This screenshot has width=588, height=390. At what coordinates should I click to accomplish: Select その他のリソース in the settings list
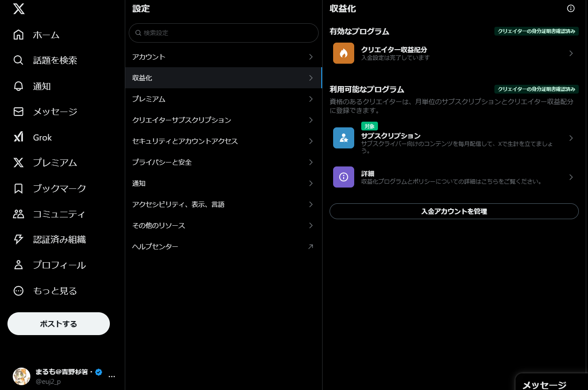click(x=223, y=225)
